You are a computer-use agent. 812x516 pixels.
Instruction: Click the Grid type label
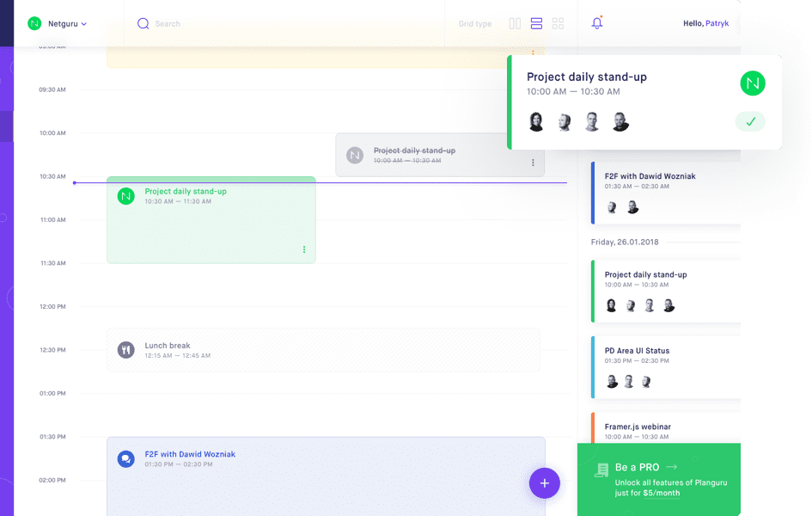tap(475, 24)
